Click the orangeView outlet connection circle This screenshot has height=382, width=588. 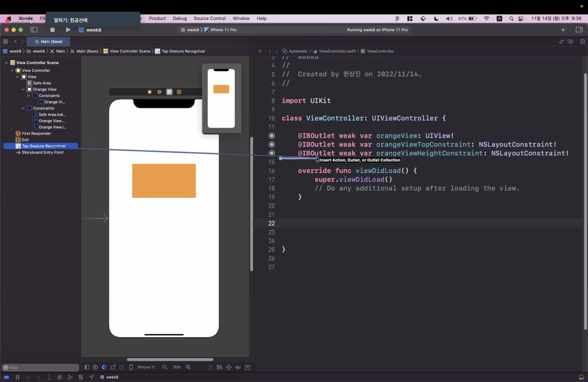point(271,136)
